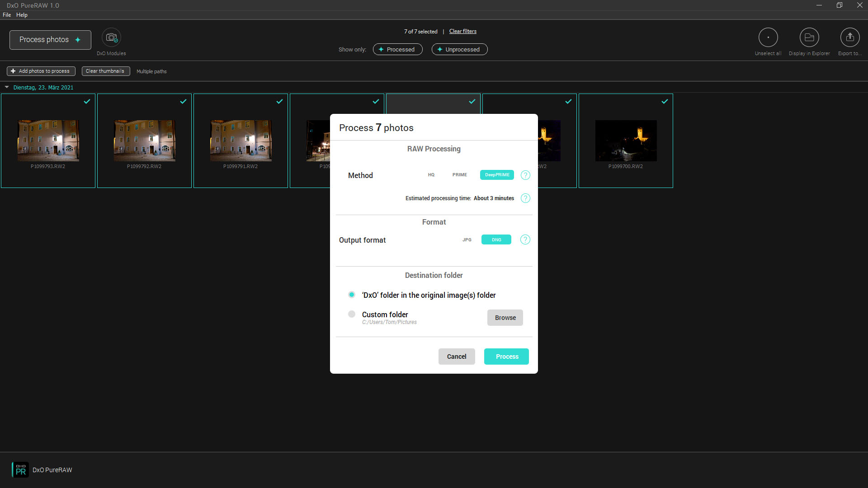The width and height of the screenshot is (868, 488).
Task: Open the DxO Modules camera icon
Action: (111, 38)
